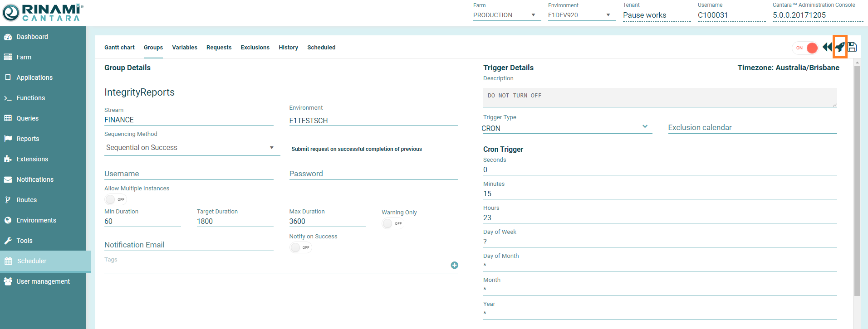Toggle the Warning Only switch

[392, 223]
